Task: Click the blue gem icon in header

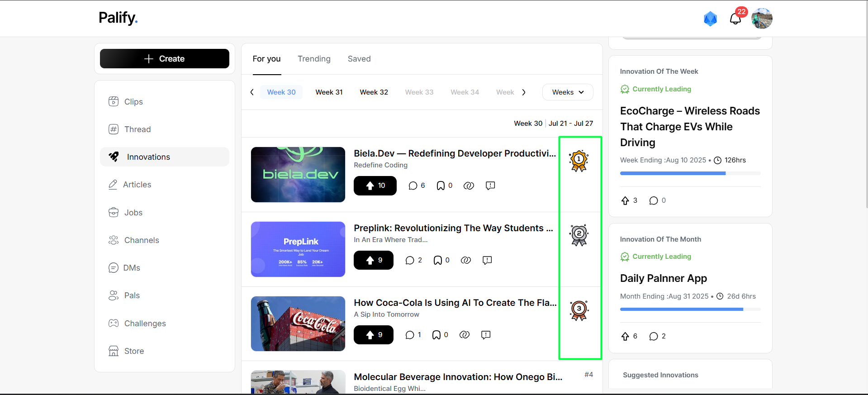Action: point(710,19)
